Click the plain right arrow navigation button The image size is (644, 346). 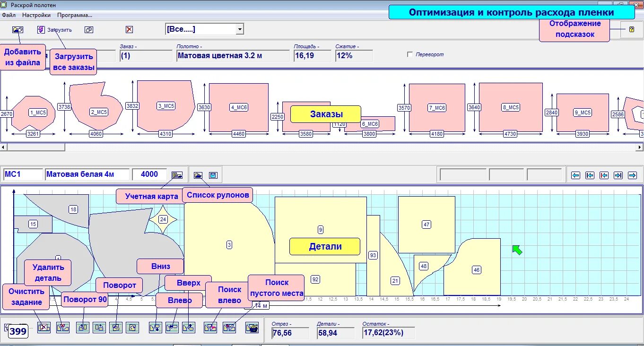click(632, 175)
